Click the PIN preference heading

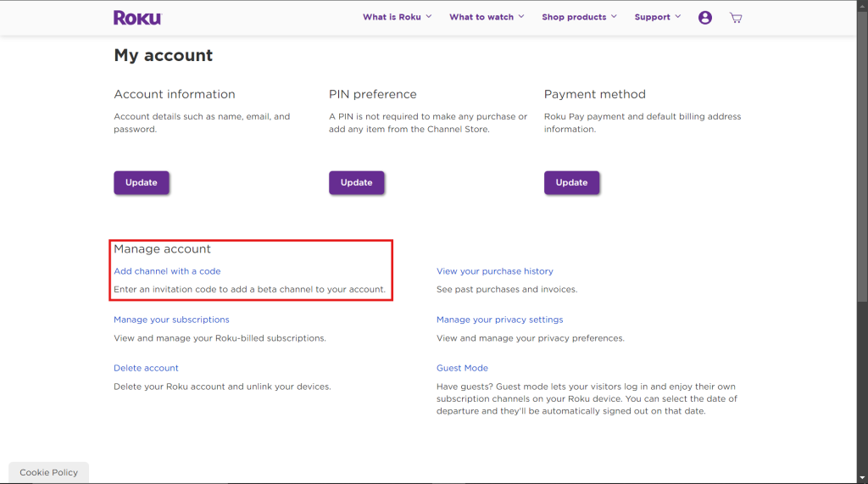(373, 94)
